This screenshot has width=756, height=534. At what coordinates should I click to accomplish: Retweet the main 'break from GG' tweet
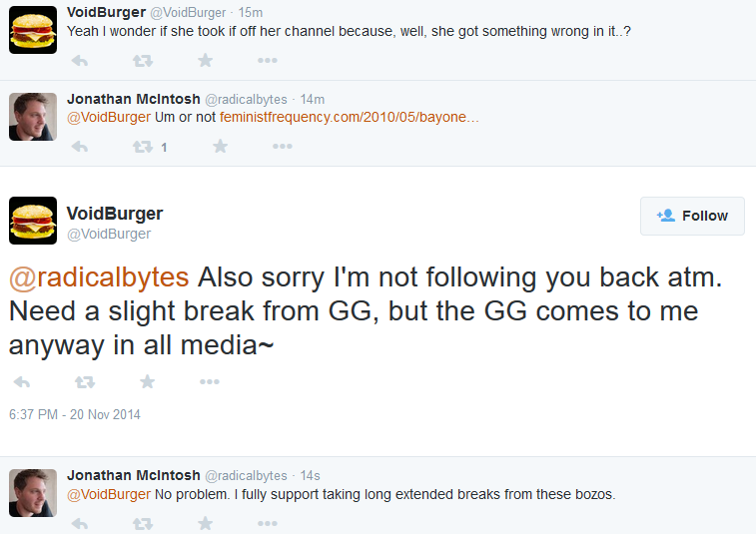85,382
